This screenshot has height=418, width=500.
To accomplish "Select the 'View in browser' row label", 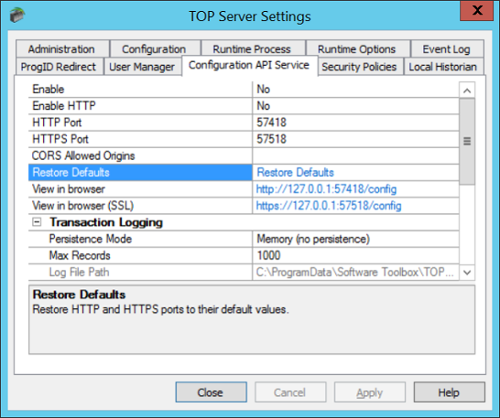I will (x=69, y=189).
